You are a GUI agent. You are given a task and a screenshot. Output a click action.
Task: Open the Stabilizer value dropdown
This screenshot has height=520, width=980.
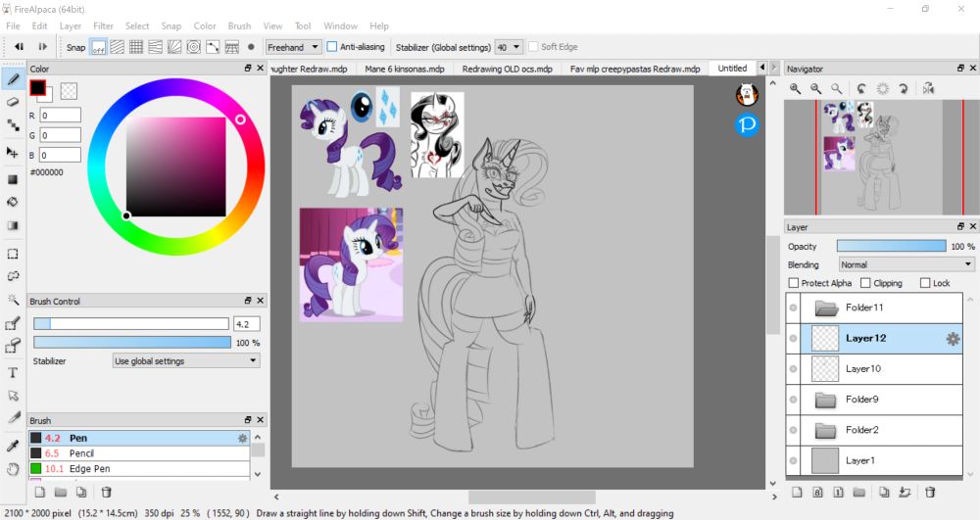coord(509,47)
